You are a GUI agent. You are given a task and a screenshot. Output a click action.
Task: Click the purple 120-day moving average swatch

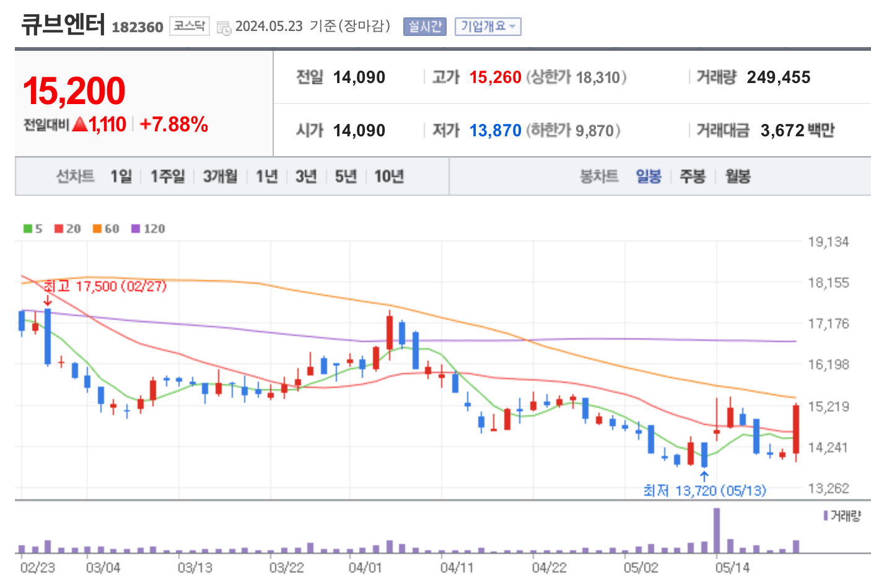136,229
